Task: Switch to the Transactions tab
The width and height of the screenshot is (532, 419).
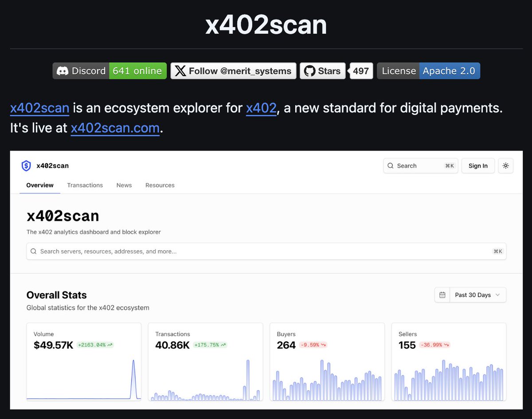Action: point(85,185)
